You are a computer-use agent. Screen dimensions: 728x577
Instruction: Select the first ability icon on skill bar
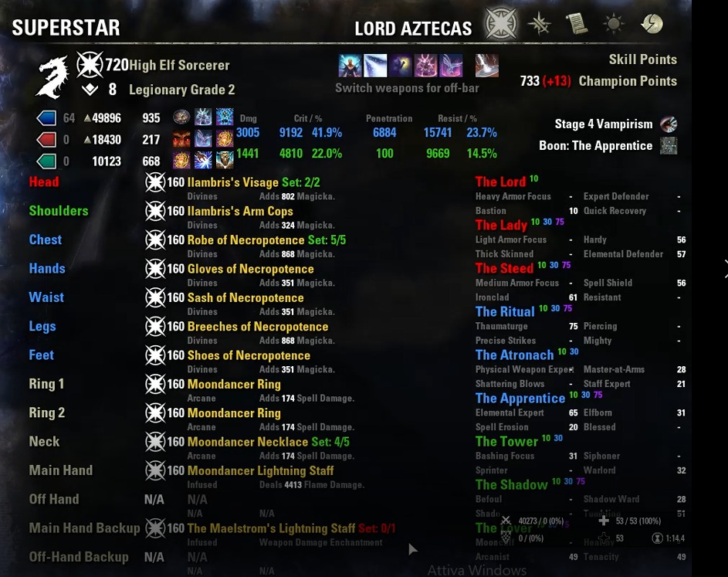coord(350,65)
